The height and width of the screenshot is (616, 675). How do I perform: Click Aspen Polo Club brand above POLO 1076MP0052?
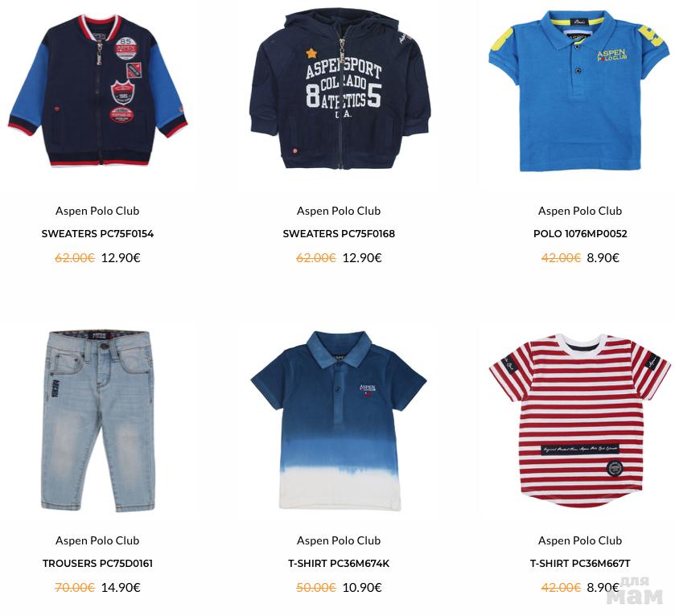tap(580, 211)
